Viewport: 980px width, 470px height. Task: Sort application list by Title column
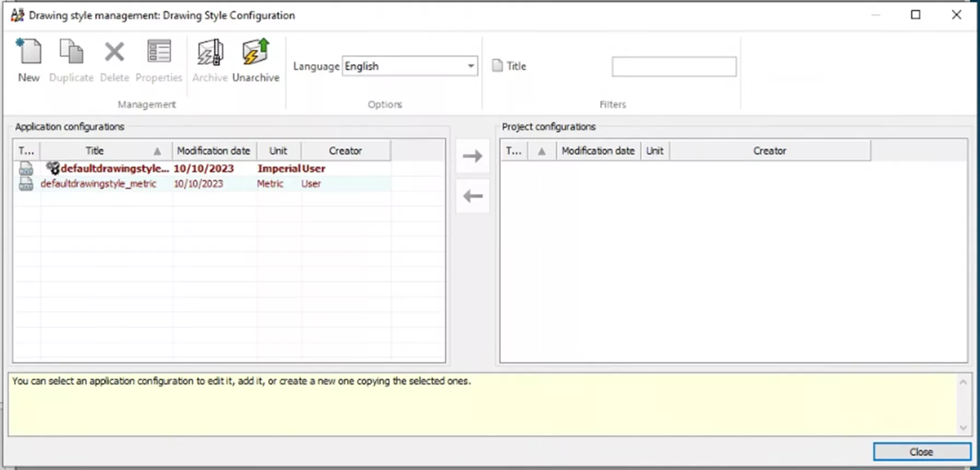point(95,151)
